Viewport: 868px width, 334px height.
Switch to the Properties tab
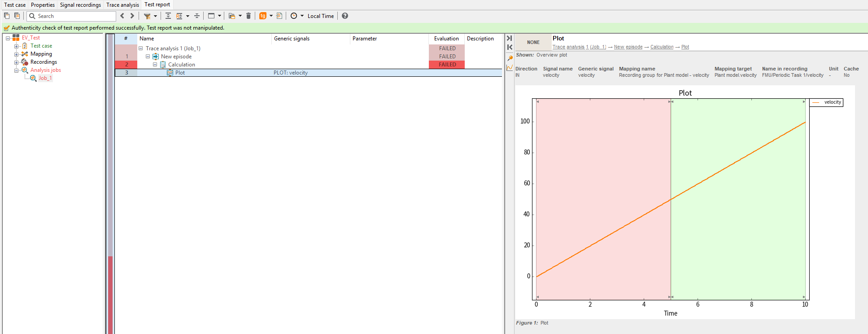pos(43,5)
